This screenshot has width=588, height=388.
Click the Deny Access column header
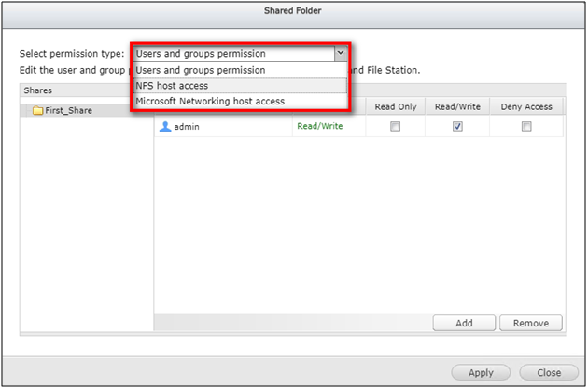pos(526,106)
